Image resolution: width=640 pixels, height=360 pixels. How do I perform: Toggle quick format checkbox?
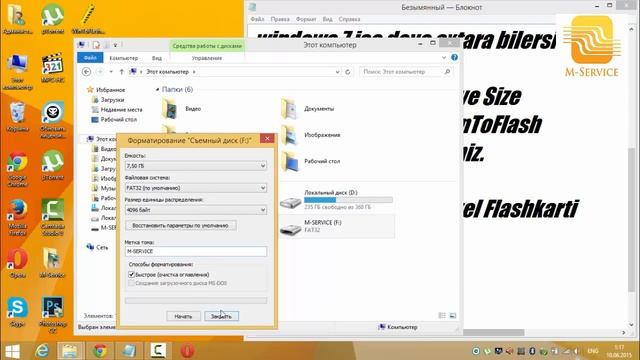131,275
